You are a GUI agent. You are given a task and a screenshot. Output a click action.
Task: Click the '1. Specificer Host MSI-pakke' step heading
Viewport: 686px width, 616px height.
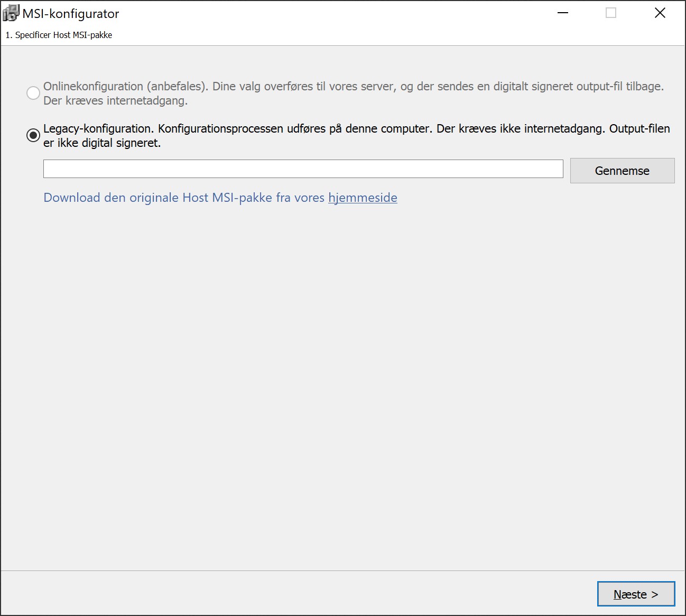click(x=59, y=35)
